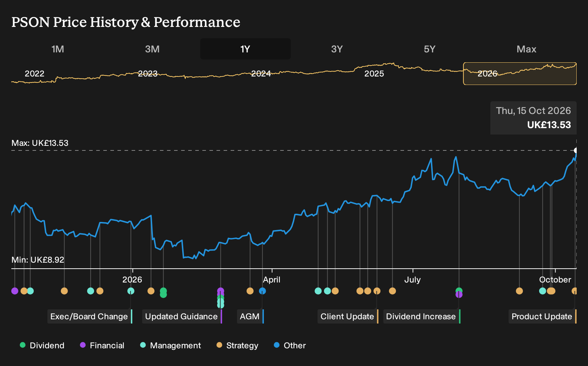This screenshot has height=366, width=588.
Task: Open the Dividend Increase event label
Action: 422,316
